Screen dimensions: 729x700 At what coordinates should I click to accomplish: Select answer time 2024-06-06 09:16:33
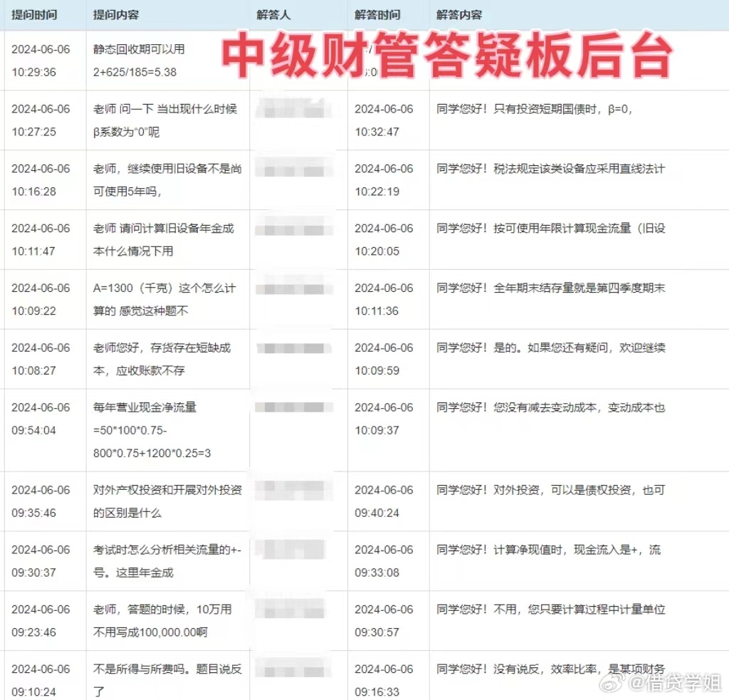[384, 680]
